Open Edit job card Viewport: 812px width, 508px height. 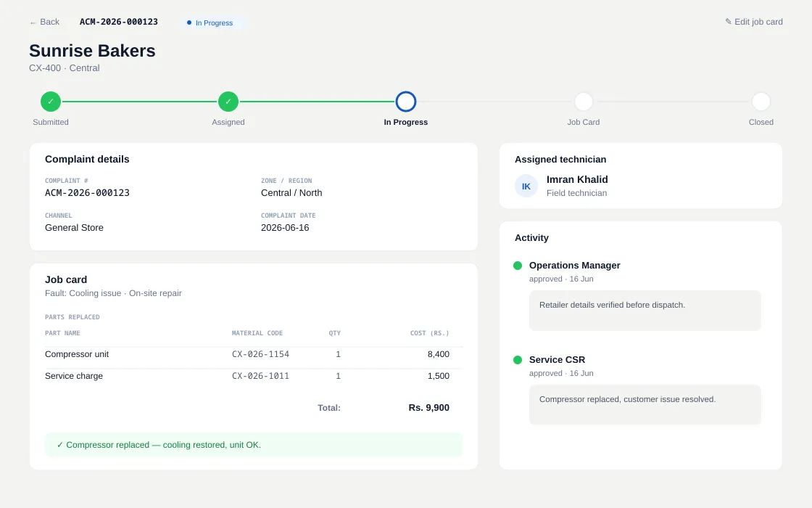(x=753, y=22)
